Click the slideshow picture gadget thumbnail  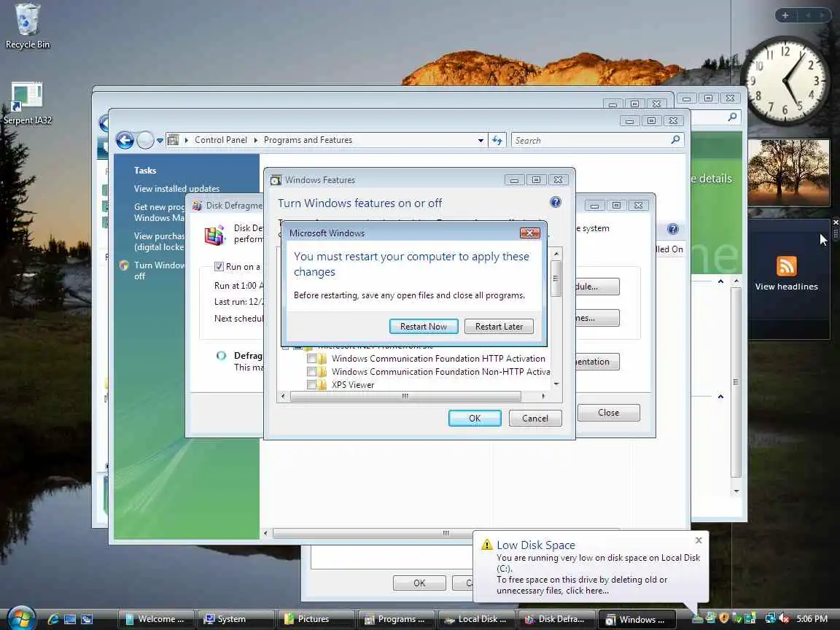coord(788,173)
